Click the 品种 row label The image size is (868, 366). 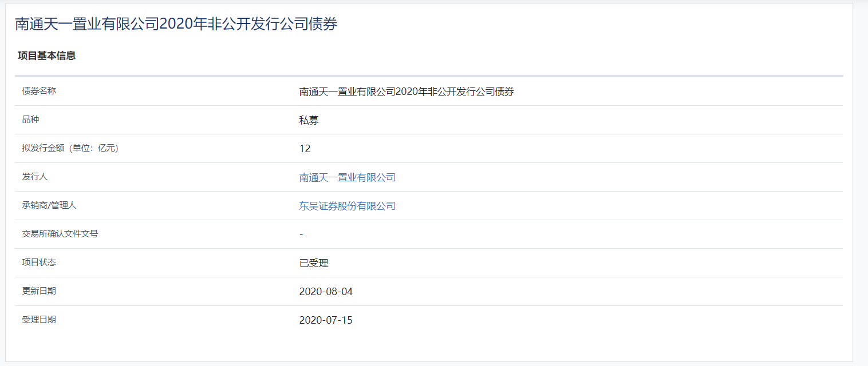pos(30,120)
